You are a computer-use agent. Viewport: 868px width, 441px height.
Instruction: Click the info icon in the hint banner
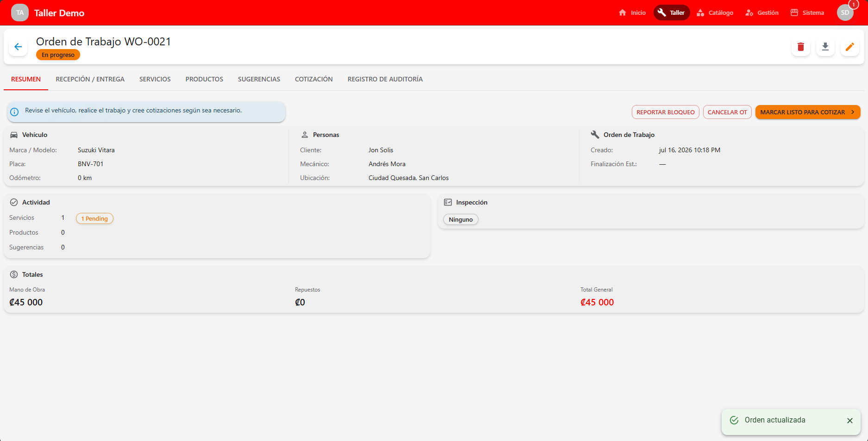coord(14,112)
